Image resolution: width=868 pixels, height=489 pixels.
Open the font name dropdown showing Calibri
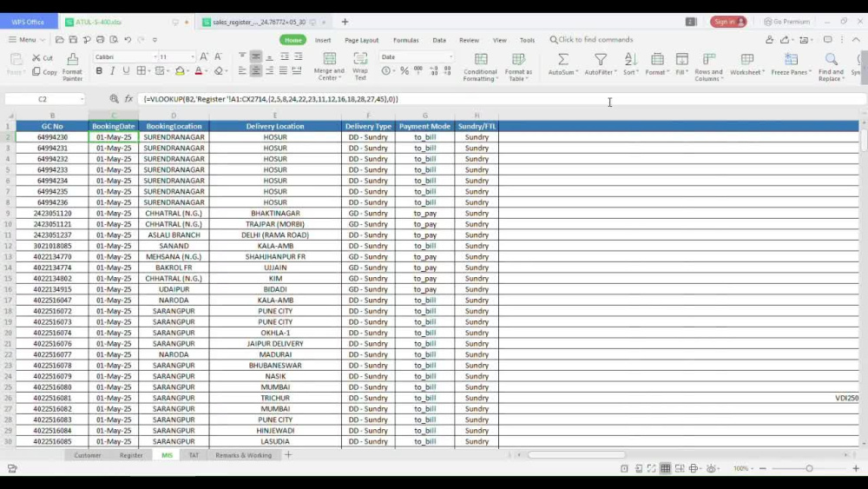(x=155, y=57)
